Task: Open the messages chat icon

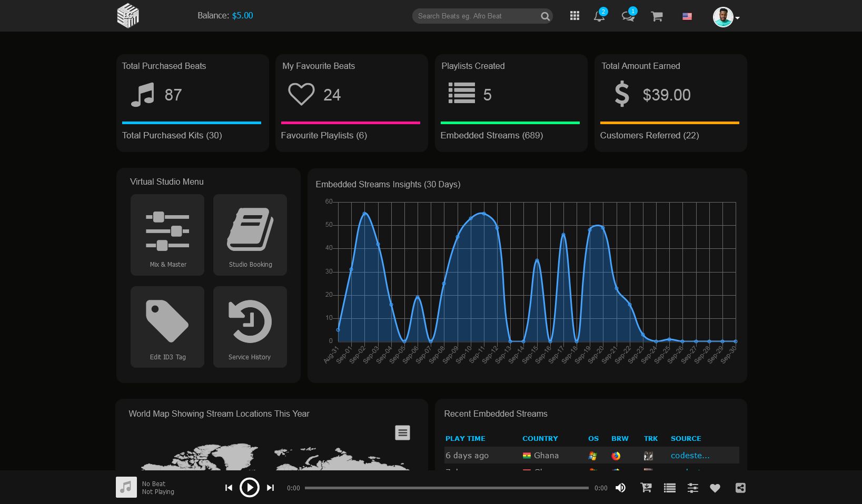Action: 628,16
